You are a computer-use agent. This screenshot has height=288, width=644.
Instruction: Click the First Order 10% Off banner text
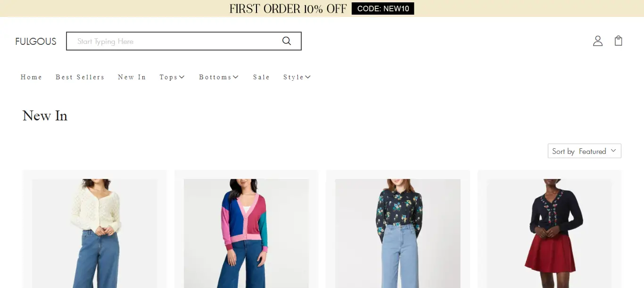288,8
